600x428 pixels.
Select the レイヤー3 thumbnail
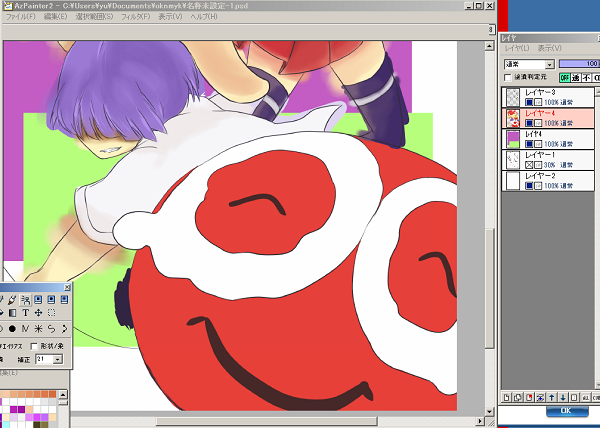pos(512,97)
